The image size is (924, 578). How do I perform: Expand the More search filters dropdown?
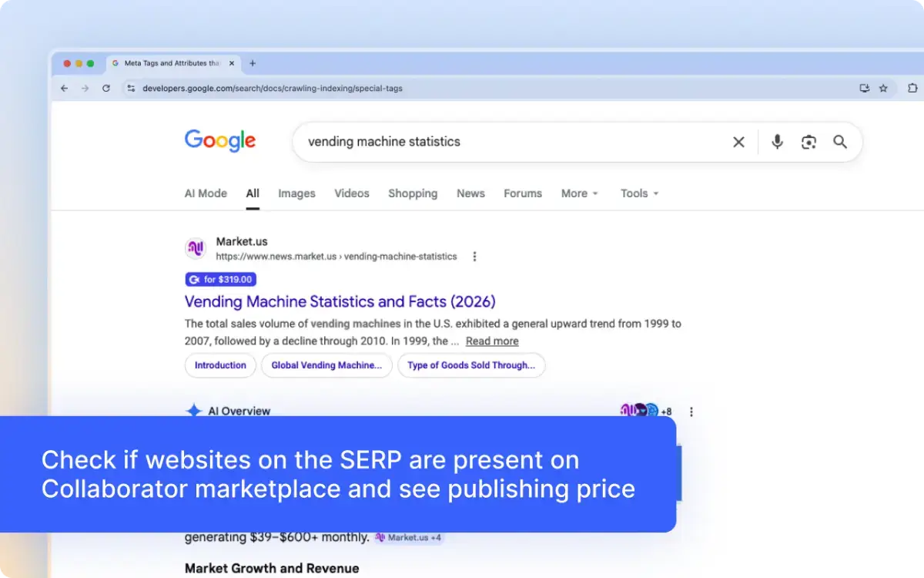click(579, 193)
